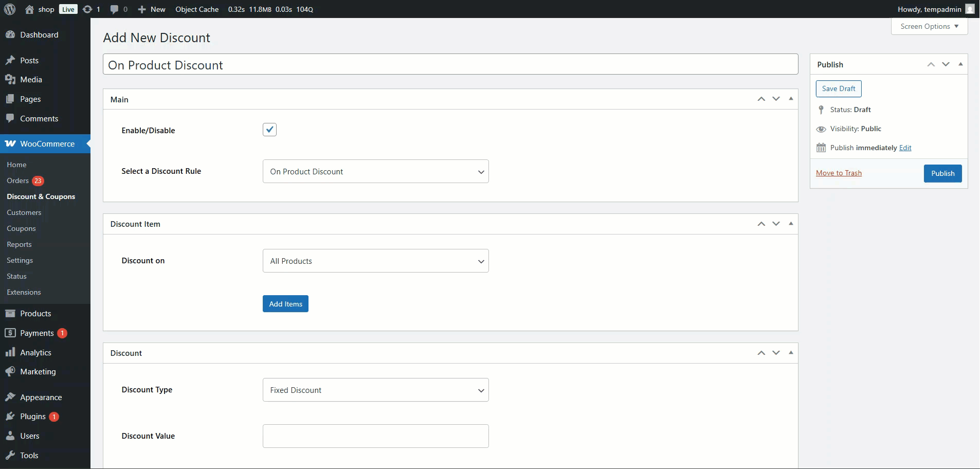Move Discount Item panel down arrow icon
The image size is (980, 469).
(x=776, y=224)
